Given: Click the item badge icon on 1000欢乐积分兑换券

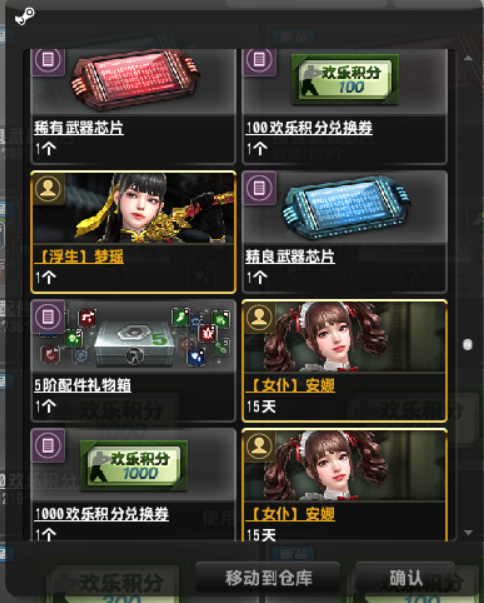Looking at the screenshot, I should tap(48, 445).
